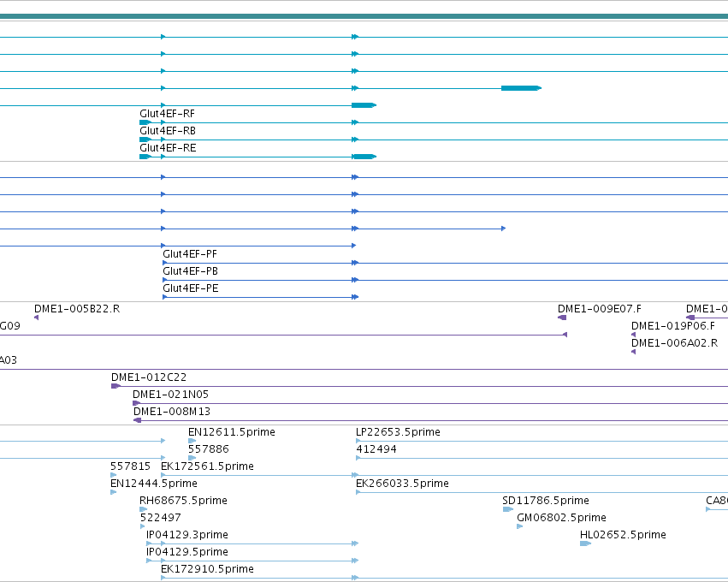Click the RH68675.5prime light-blue glyph
Image resolution: width=728 pixels, height=582 pixels.
coord(144,509)
